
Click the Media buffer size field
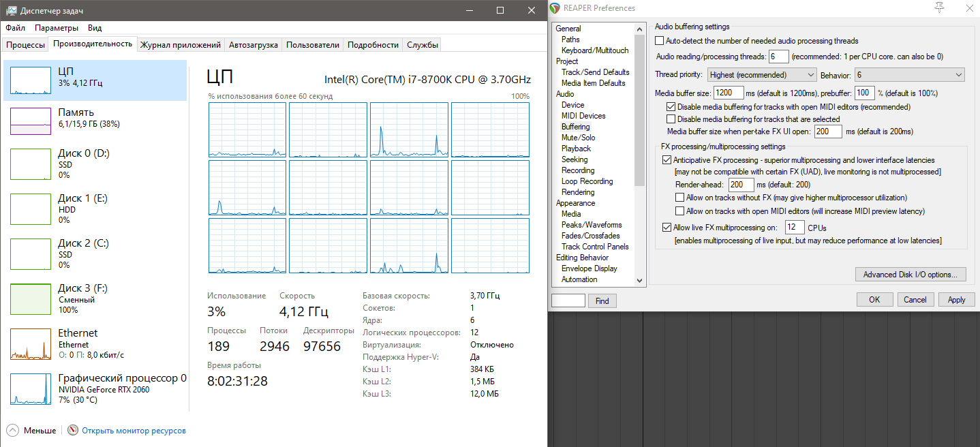point(728,93)
